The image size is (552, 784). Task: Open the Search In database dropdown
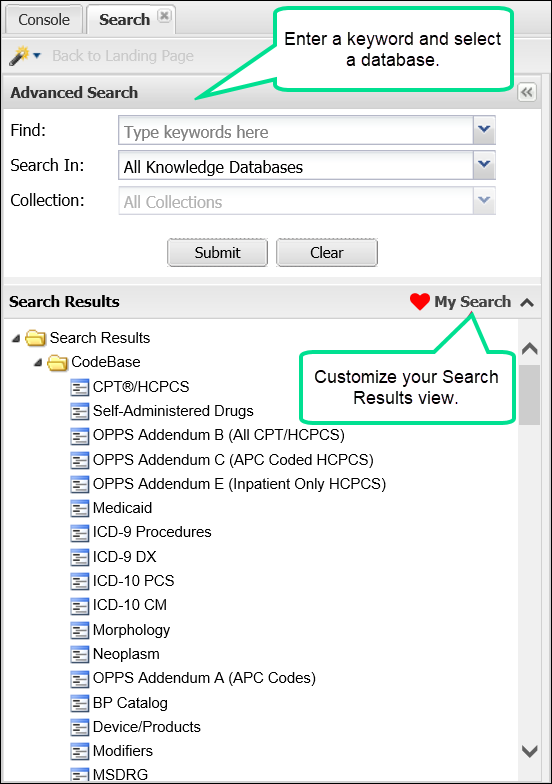(484, 164)
